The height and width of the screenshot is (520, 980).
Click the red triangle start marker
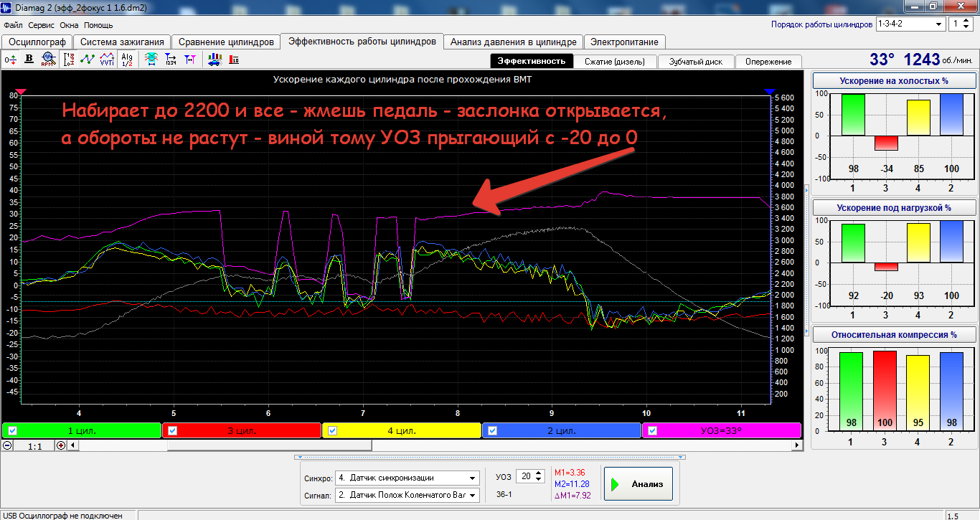pyautogui.click(x=21, y=92)
